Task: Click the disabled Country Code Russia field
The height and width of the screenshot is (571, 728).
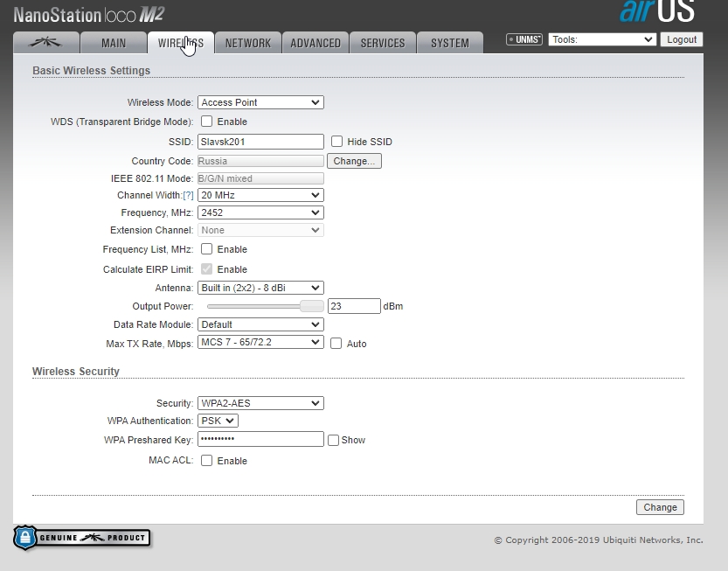Action: [260, 161]
